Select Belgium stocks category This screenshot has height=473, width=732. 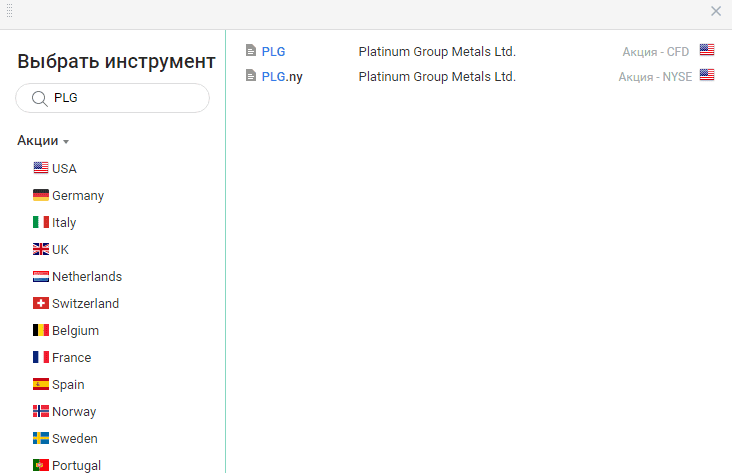pos(76,331)
